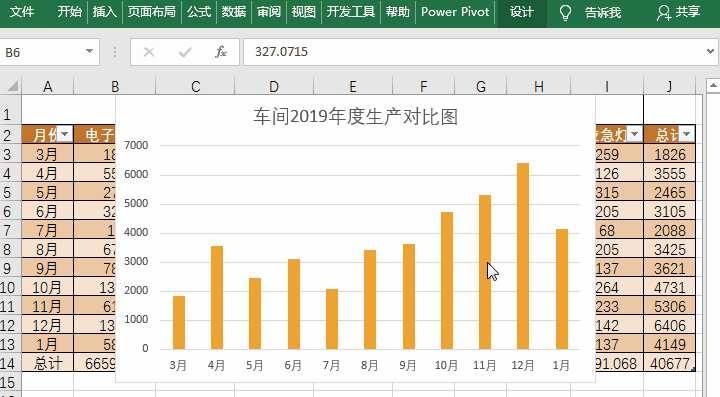This screenshot has width=720, height=397.
Task: Select cell J12 with value 6406
Action: tap(669, 325)
